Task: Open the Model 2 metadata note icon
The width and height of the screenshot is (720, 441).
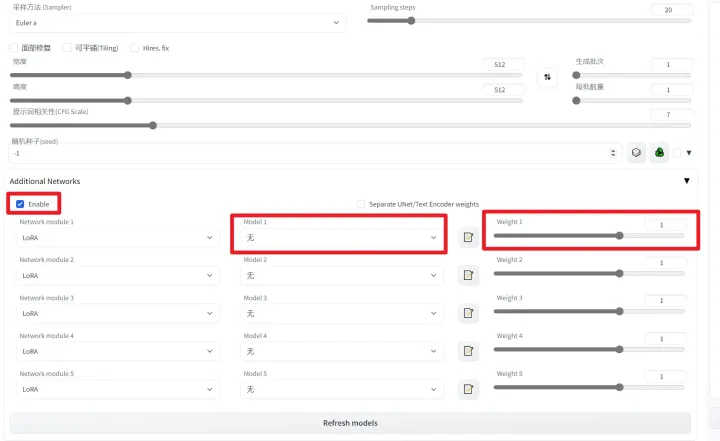Action: [468, 275]
